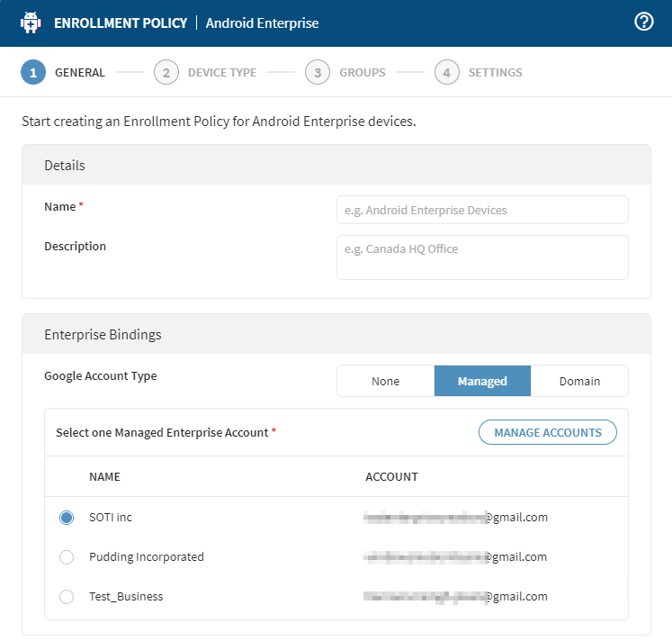Image resolution: width=672 pixels, height=641 pixels.
Task: Select the SOTI inc radio button
Action: (x=67, y=518)
